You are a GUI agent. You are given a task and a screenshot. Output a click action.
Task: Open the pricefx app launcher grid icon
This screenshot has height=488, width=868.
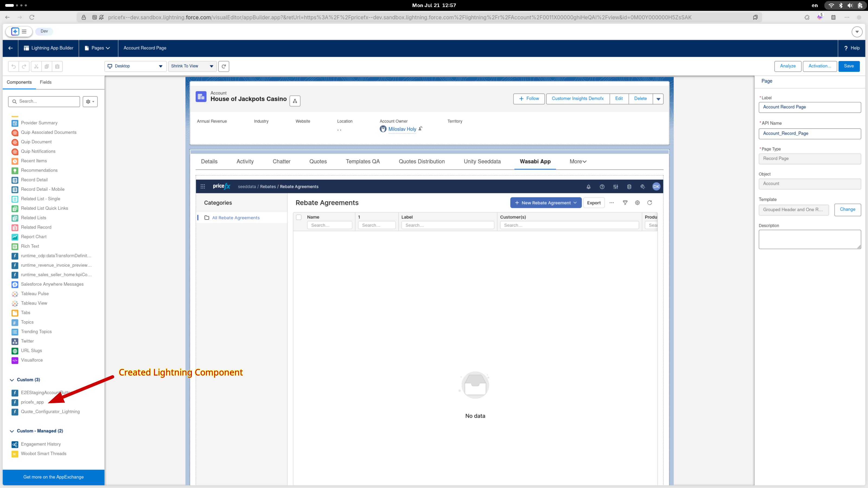pyautogui.click(x=203, y=187)
